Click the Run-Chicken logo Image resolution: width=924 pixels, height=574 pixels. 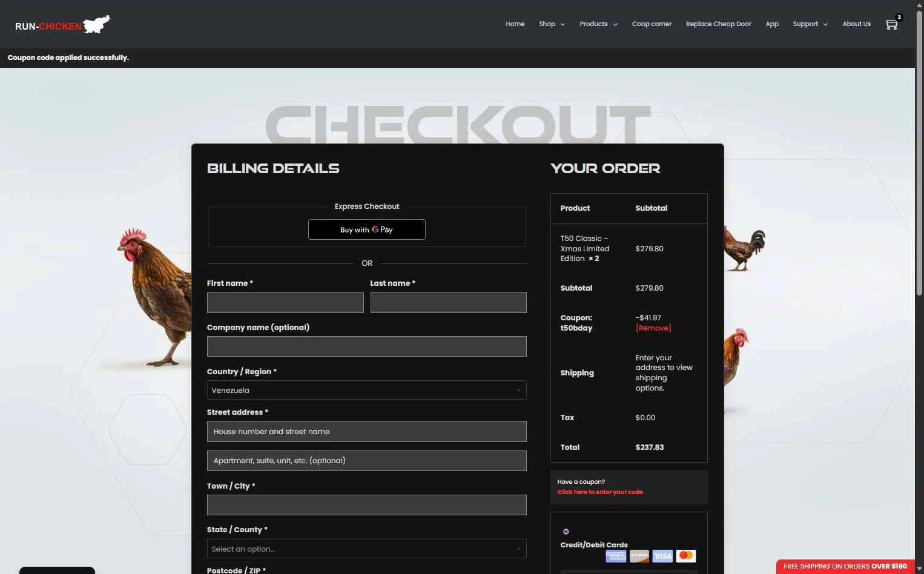pos(63,25)
